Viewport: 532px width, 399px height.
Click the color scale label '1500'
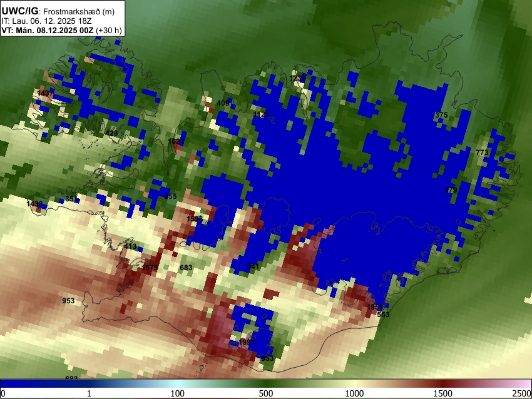click(x=442, y=393)
